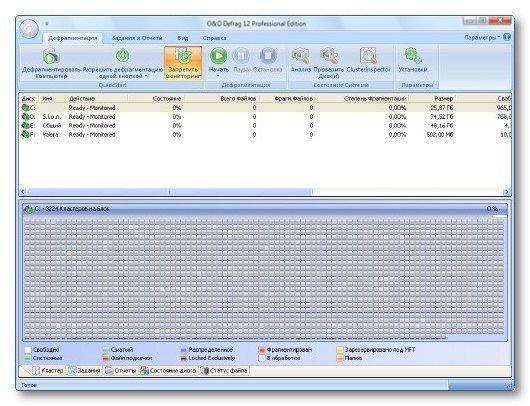Click the 502,00 МБ size cell
Screen dimensions: 530x406
[x=439, y=135]
